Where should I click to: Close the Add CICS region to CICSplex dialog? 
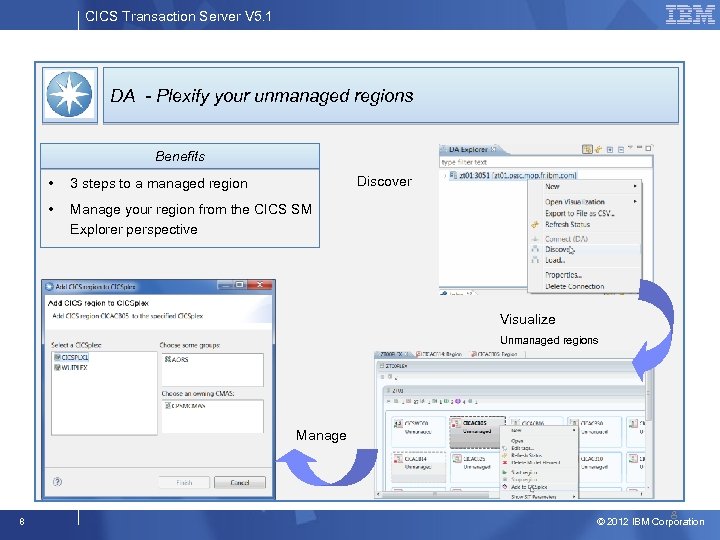coord(260,285)
